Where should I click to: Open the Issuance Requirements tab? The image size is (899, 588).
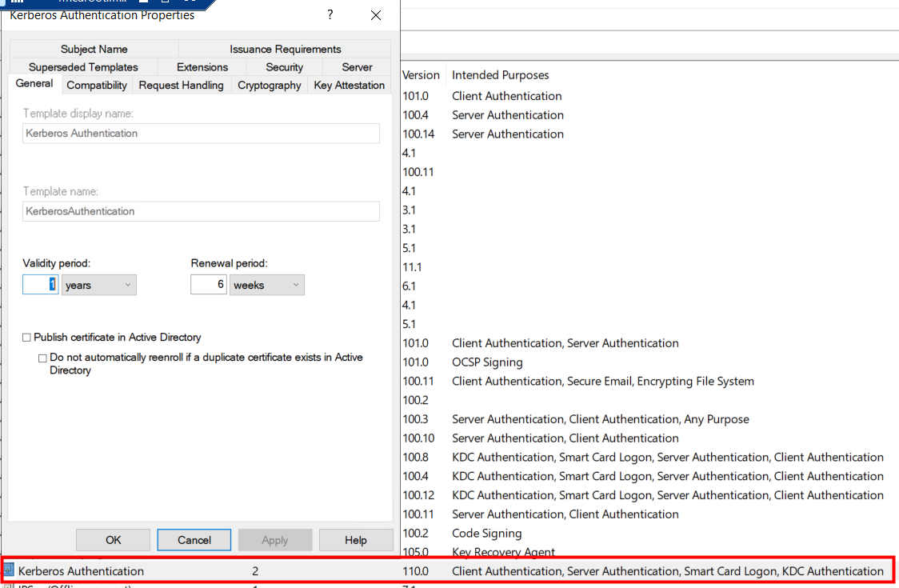point(285,49)
